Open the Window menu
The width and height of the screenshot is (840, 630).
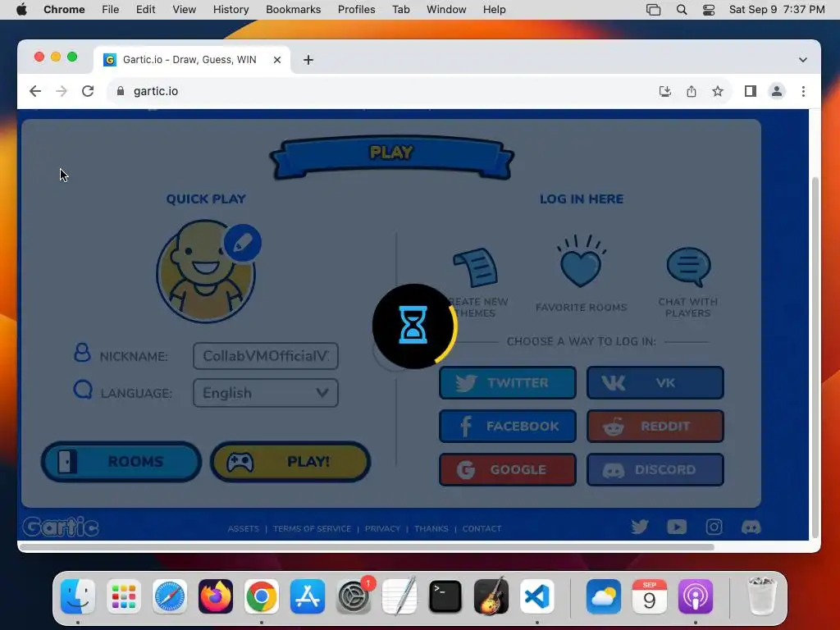pyautogui.click(x=446, y=10)
